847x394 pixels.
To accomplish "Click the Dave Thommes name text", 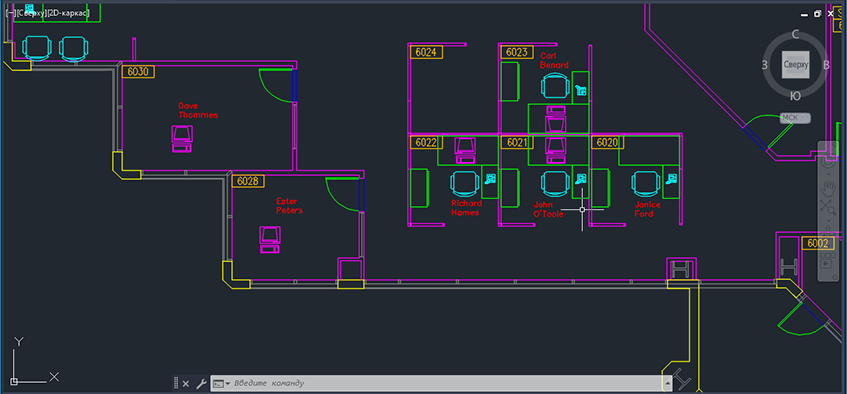I will point(198,110).
